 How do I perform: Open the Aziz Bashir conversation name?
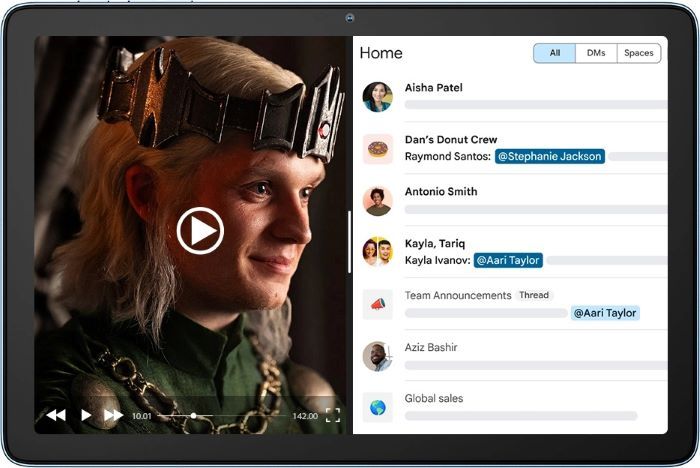coord(431,347)
